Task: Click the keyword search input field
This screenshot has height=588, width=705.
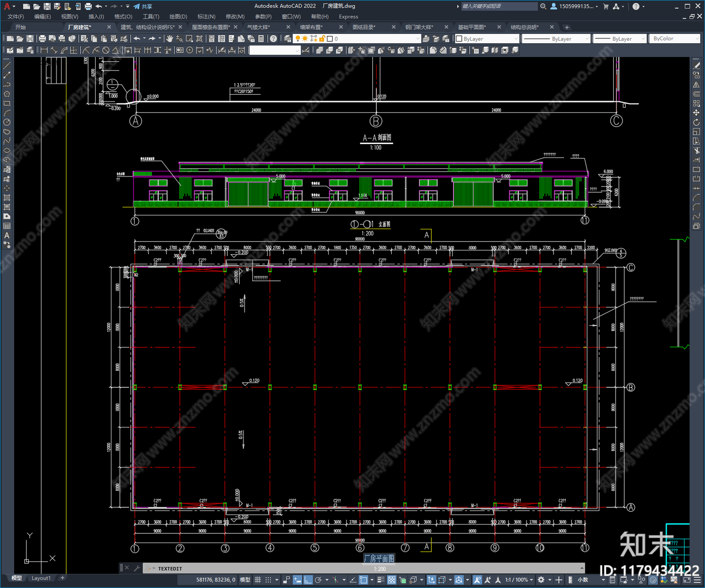Action: 499,6
